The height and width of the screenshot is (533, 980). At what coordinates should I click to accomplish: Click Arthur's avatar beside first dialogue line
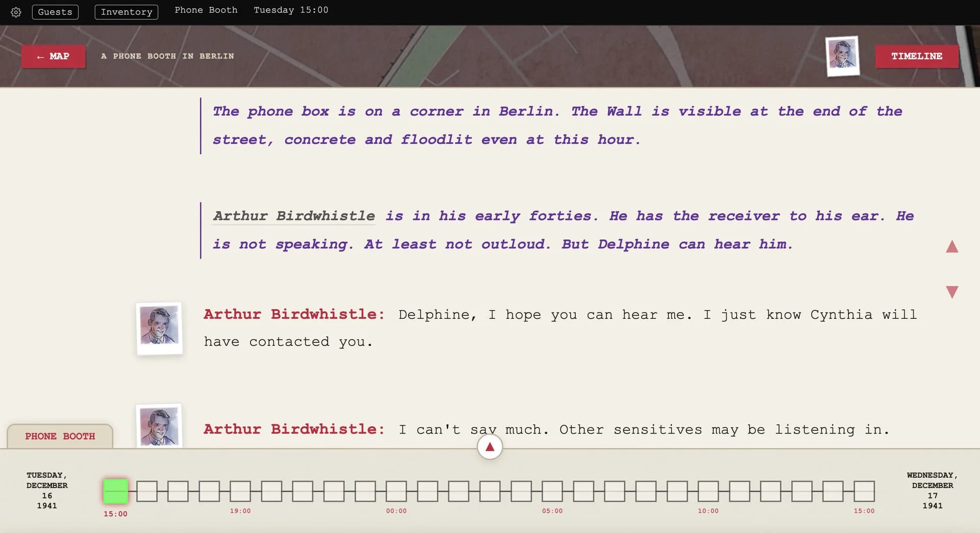[x=159, y=328]
